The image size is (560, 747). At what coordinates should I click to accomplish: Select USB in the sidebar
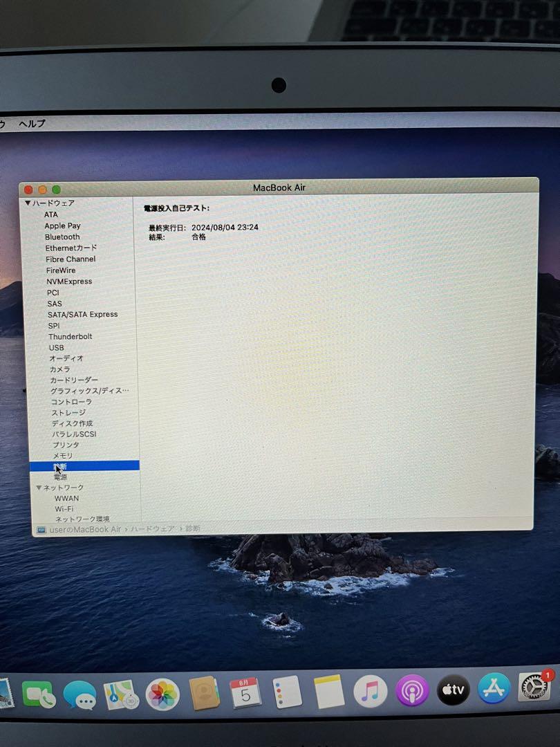tap(56, 347)
